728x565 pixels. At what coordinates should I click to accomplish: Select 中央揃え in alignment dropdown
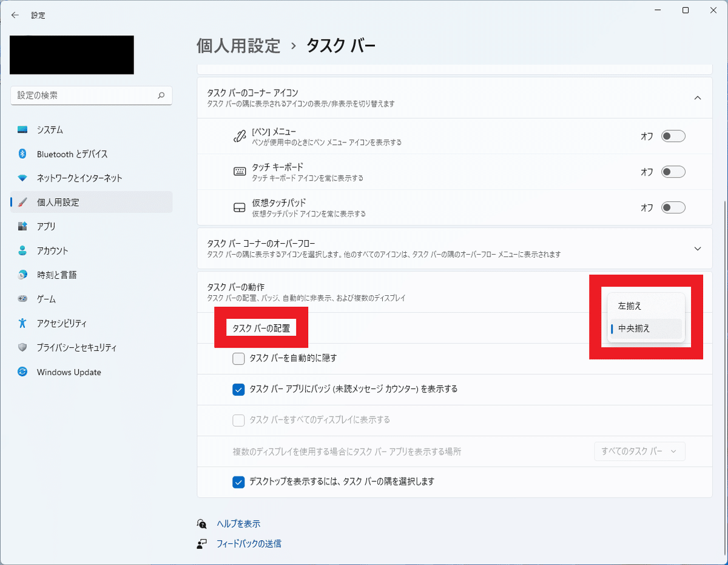click(x=645, y=329)
